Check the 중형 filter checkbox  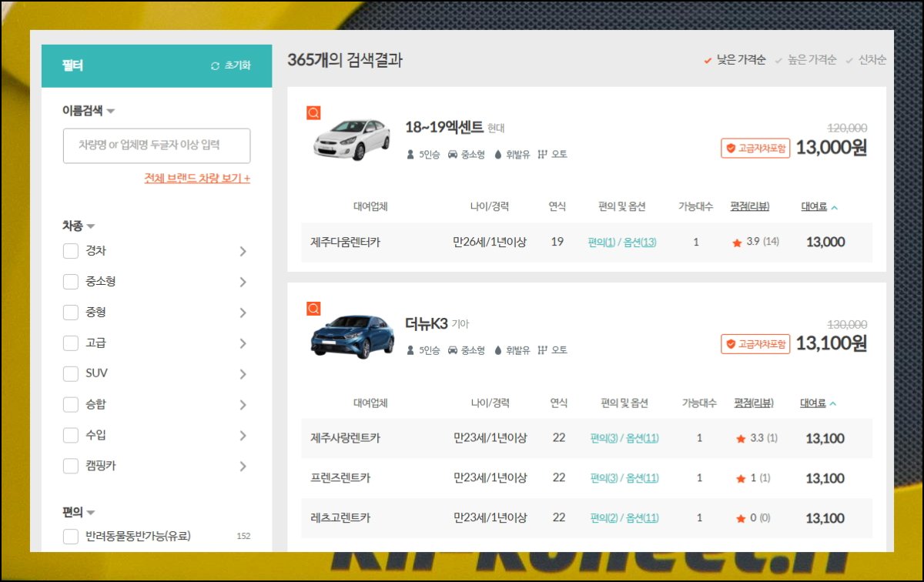point(71,313)
